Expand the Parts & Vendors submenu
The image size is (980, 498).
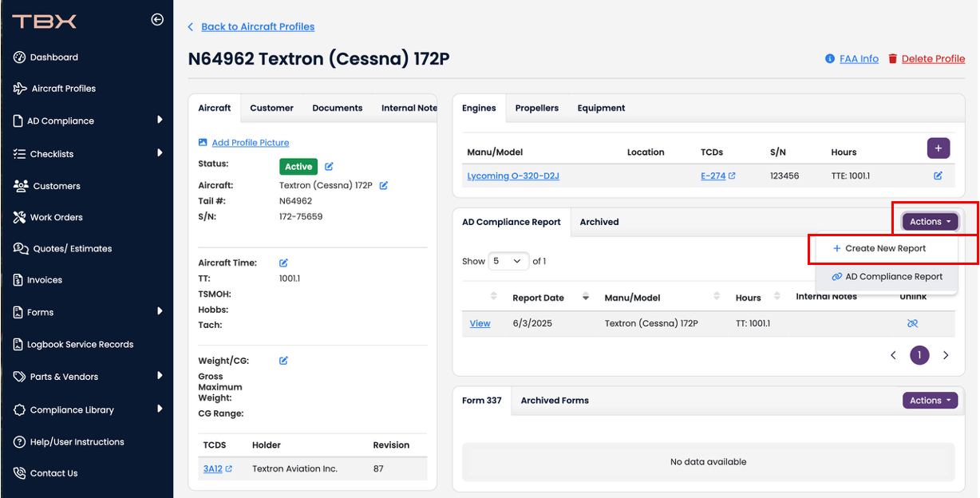(160, 375)
